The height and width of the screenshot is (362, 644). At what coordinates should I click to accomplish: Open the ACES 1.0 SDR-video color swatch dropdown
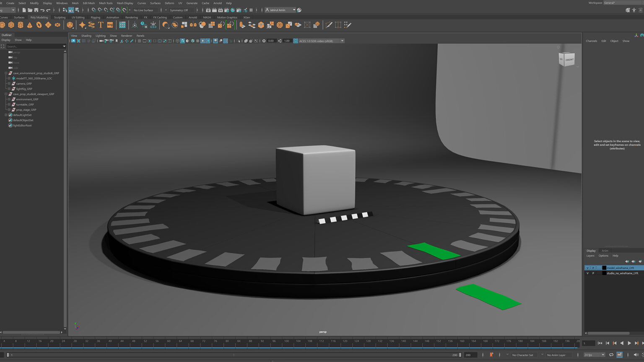tap(342, 41)
